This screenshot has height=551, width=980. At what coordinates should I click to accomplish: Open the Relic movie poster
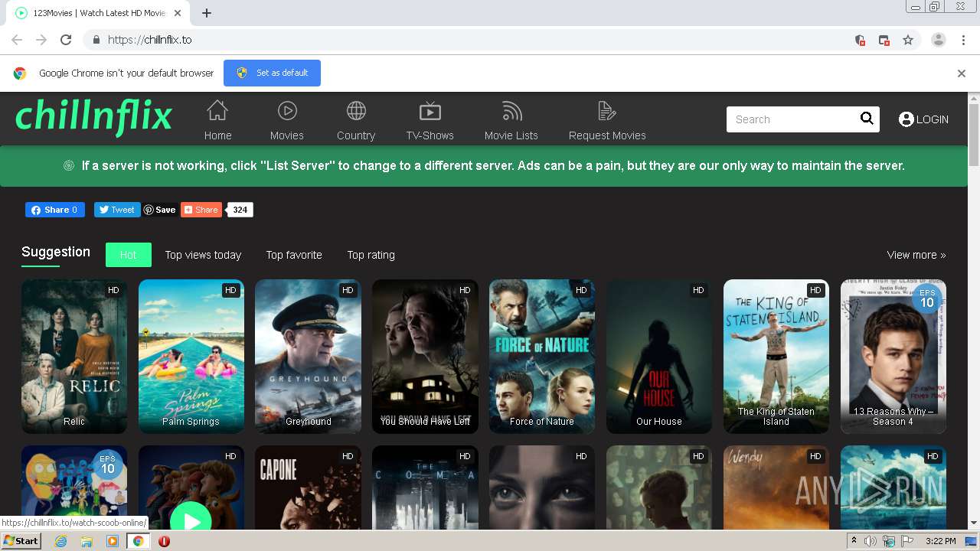[x=74, y=356]
